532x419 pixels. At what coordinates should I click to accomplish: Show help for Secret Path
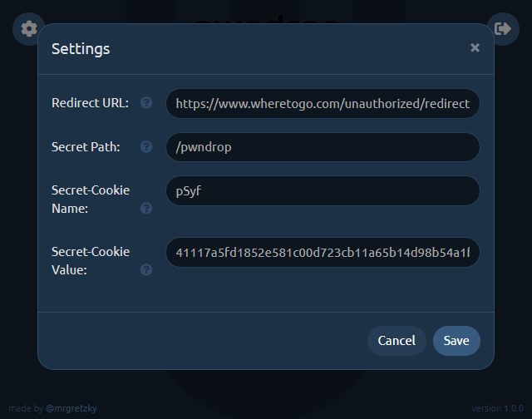(x=146, y=147)
